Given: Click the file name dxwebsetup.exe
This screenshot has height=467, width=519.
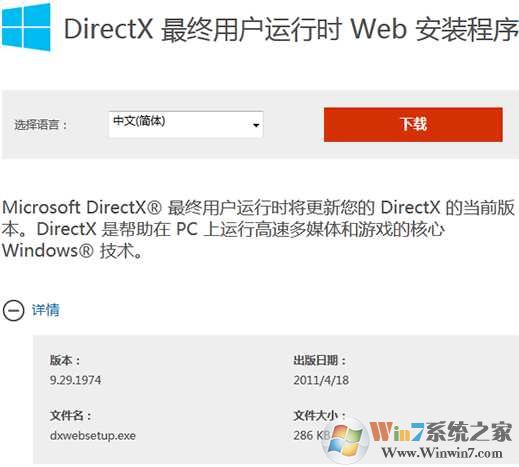Looking at the screenshot, I should pyautogui.click(x=93, y=435).
